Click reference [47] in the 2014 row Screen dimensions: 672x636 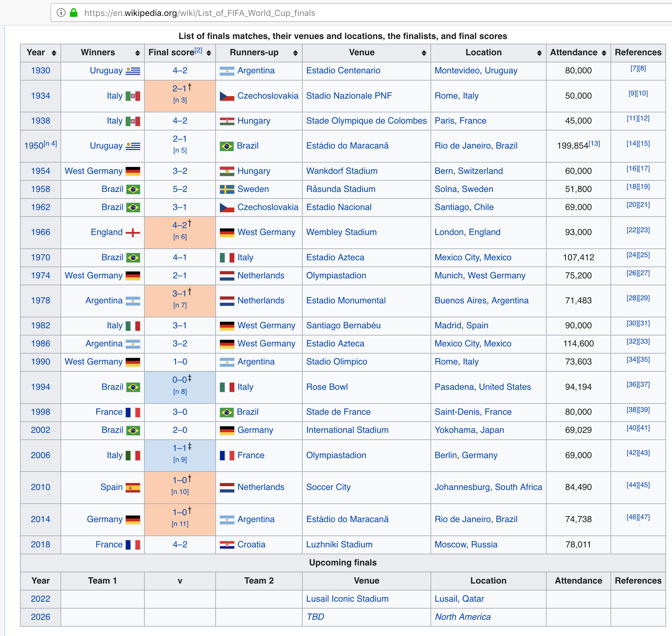(x=644, y=517)
